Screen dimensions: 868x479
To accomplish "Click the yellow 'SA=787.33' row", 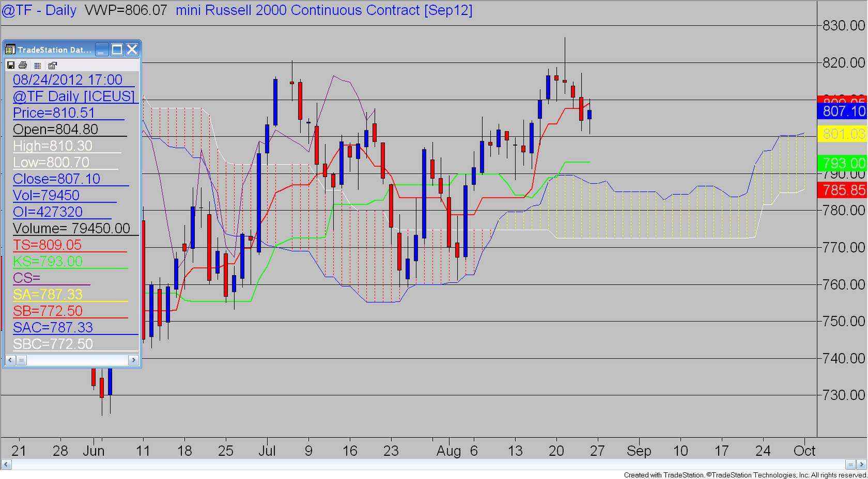I will 48,295.
